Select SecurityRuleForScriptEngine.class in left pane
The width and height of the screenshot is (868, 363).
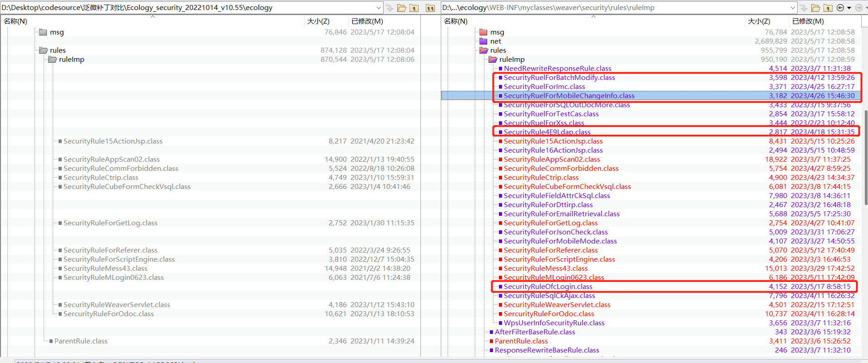pyautogui.click(x=119, y=259)
